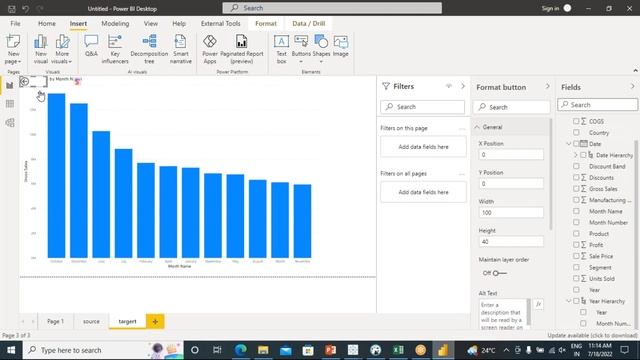Collapse the Fields pane

633,86
